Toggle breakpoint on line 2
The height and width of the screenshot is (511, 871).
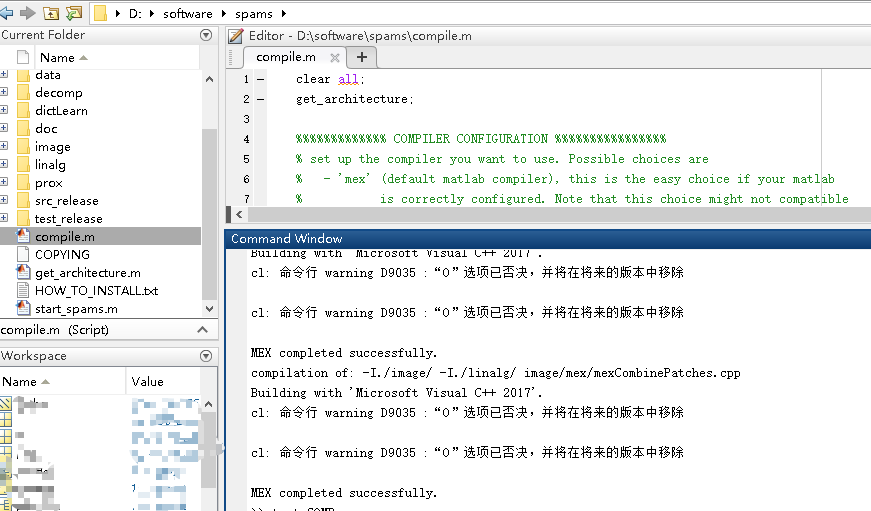[260, 99]
